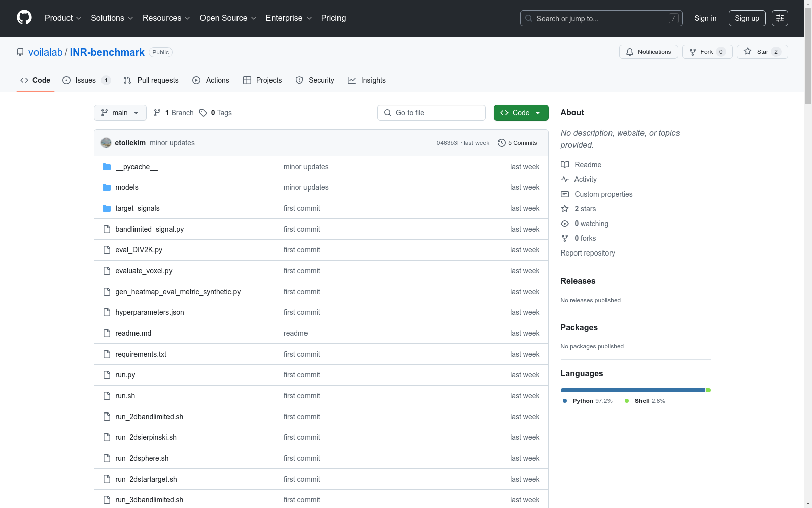
Task: Switch to the Projects tab
Action: click(262, 80)
